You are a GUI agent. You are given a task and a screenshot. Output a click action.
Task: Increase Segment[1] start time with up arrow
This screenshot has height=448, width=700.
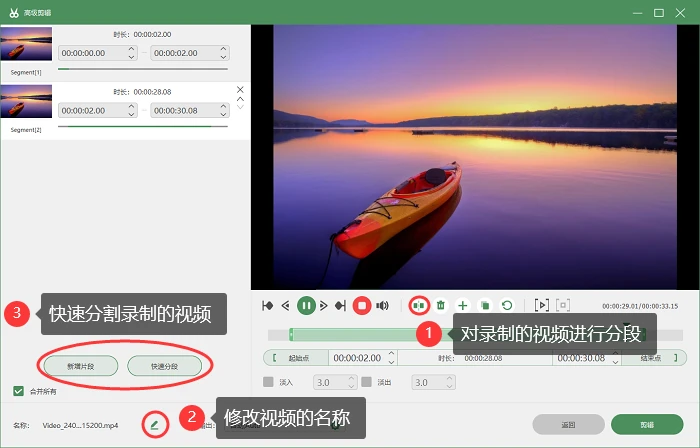(x=131, y=49)
